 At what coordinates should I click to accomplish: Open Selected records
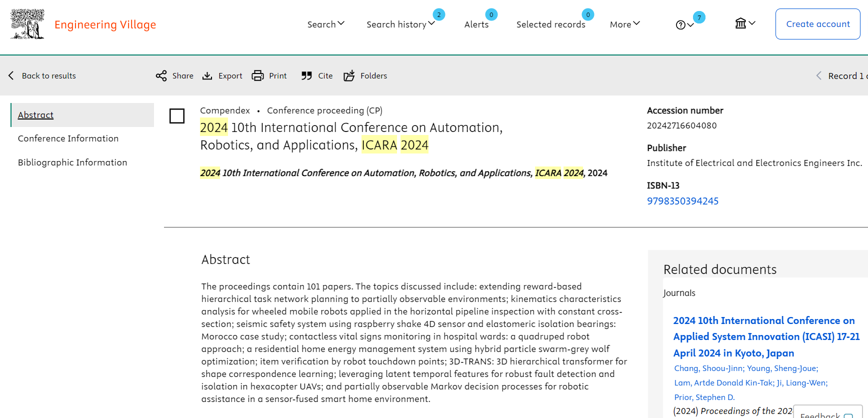click(551, 24)
